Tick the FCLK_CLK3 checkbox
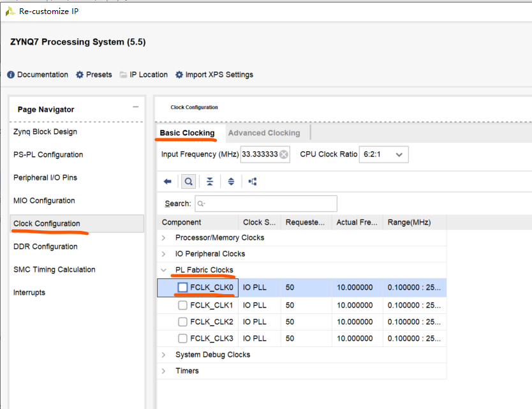This screenshot has height=409, width=532. tap(183, 338)
